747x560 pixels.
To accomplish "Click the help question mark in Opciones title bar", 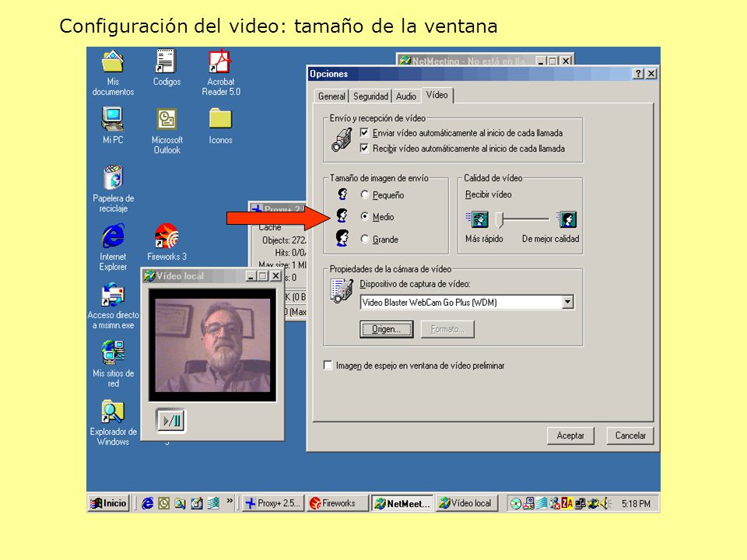I will coord(638,74).
